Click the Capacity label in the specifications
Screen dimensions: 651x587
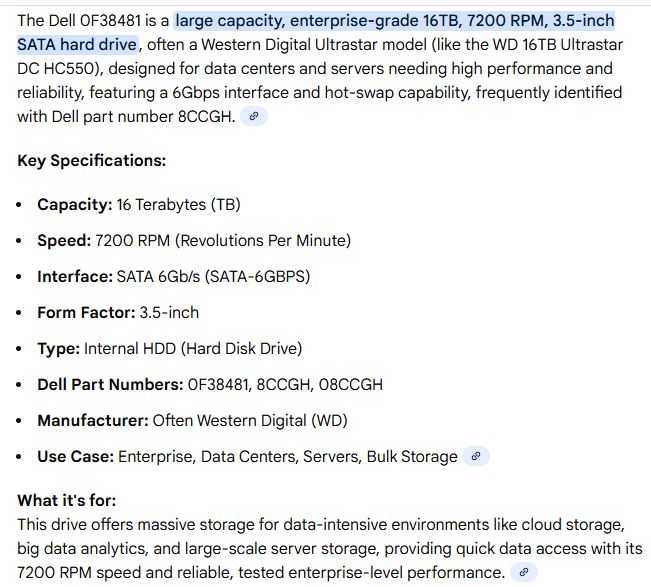point(74,204)
